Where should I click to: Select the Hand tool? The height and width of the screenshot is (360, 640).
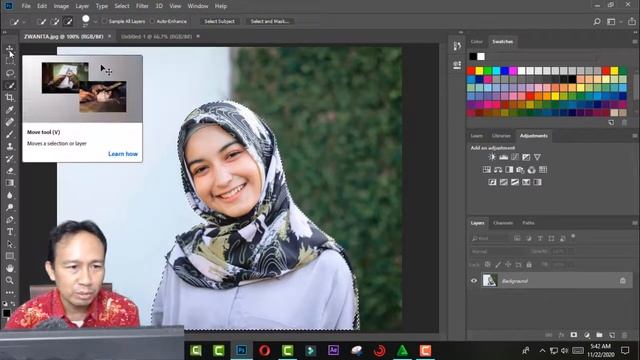(x=10, y=268)
